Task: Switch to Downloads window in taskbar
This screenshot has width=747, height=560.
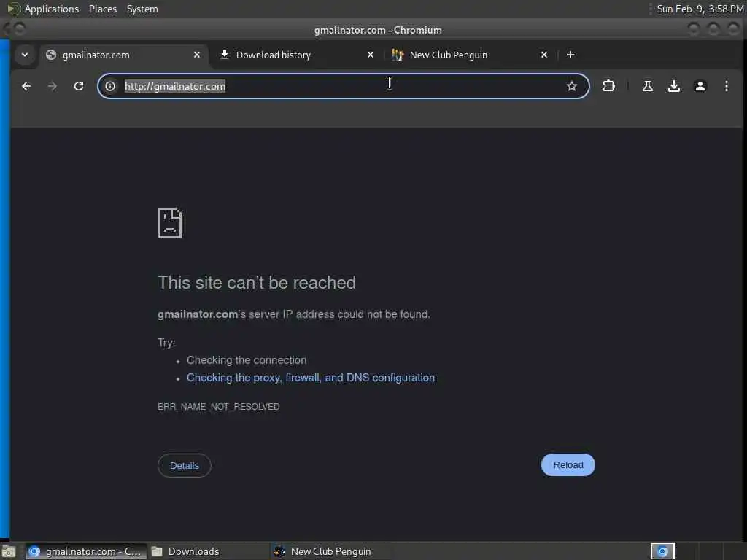Action: click(x=208, y=551)
